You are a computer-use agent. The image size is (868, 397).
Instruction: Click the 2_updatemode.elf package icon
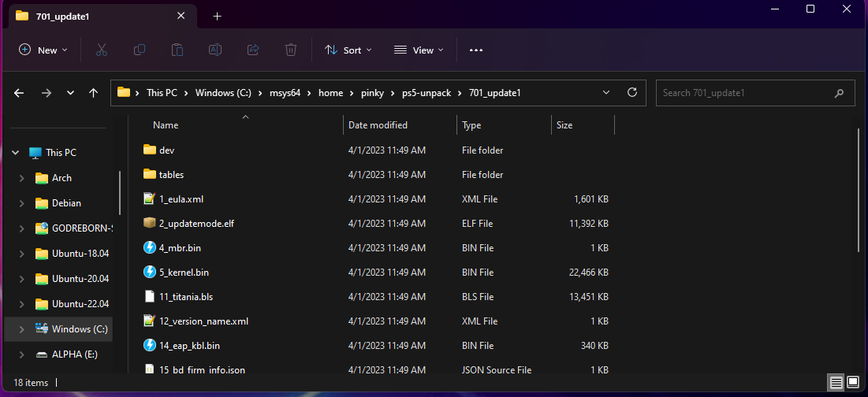tap(150, 223)
